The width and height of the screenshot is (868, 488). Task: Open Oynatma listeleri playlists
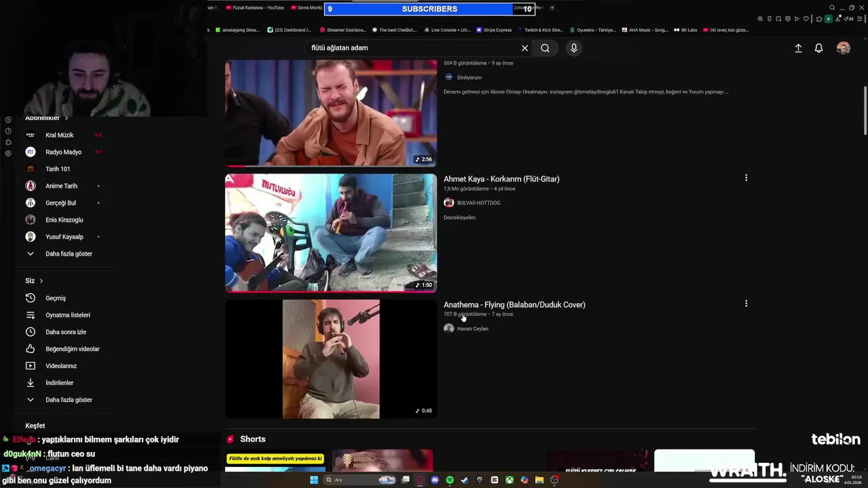(58, 315)
